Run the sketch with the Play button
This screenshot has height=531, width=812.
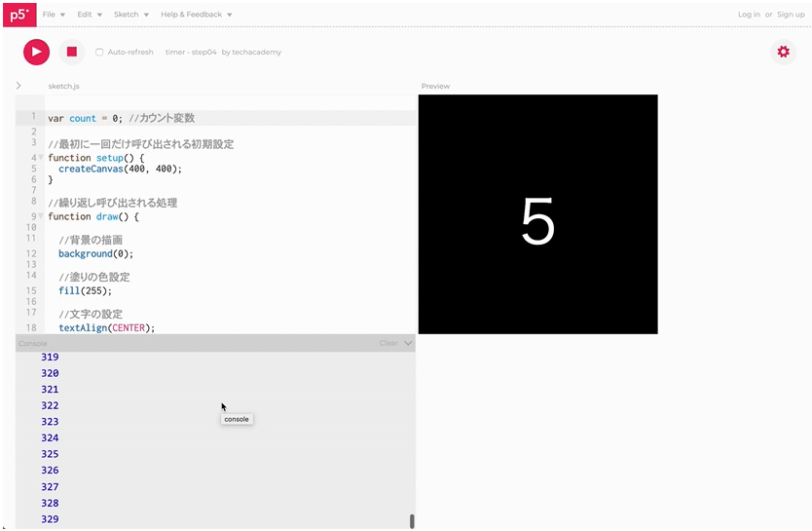click(36, 52)
